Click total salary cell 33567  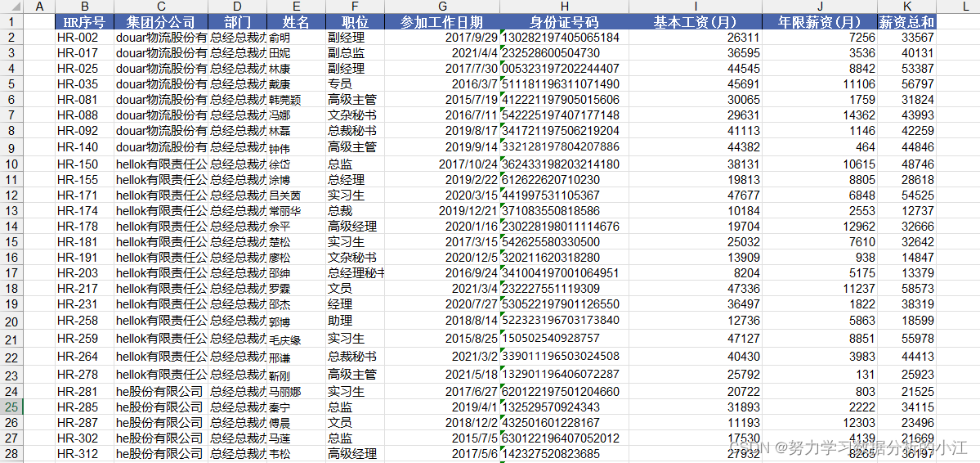(907, 38)
